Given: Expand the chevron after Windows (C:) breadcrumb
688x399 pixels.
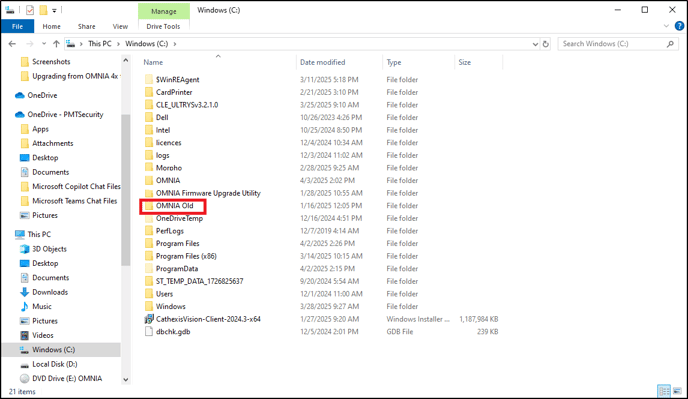Looking at the screenshot, I should (175, 44).
